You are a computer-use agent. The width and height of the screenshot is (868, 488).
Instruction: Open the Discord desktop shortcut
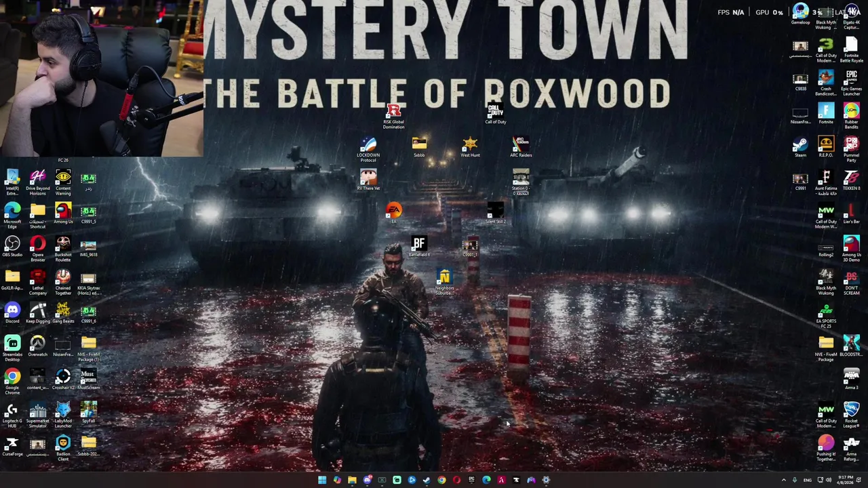click(x=12, y=313)
